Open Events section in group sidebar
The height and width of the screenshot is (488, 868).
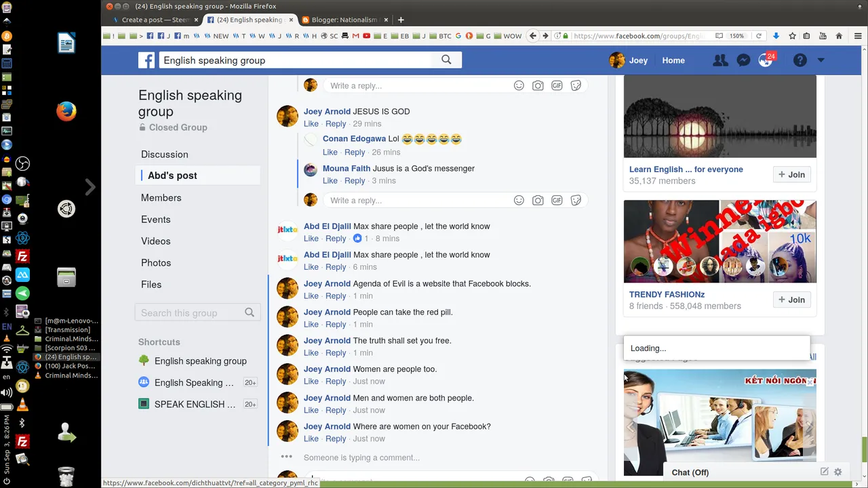156,220
